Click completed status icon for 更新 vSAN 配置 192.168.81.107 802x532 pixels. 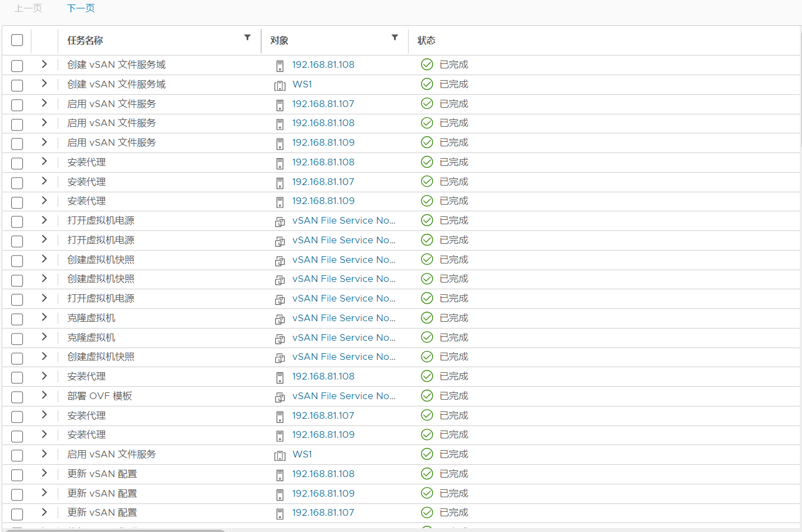click(427, 512)
